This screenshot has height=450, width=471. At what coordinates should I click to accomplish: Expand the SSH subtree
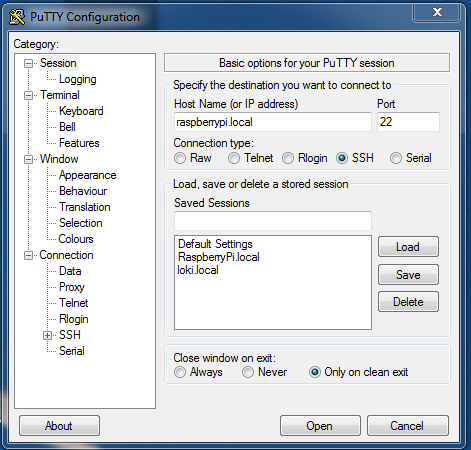click(47, 335)
